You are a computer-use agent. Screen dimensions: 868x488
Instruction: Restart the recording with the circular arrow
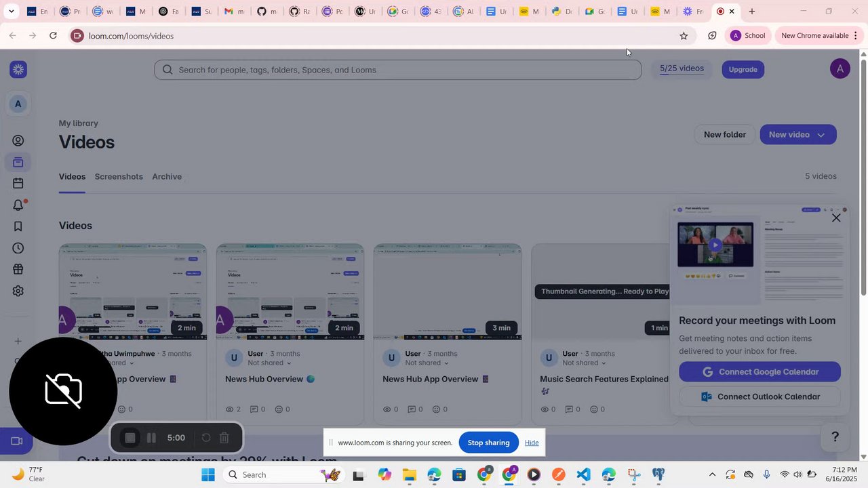point(206,438)
